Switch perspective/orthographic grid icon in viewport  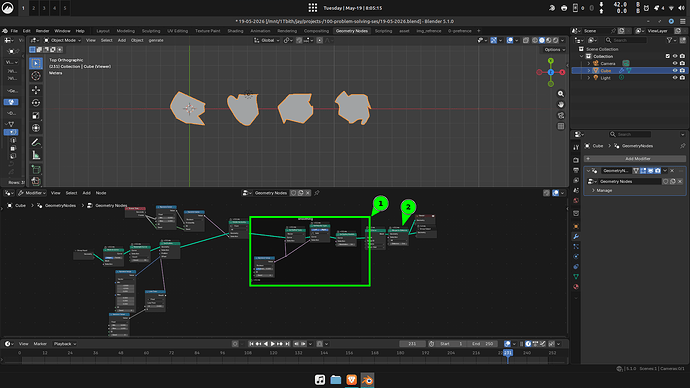point(561,126)
